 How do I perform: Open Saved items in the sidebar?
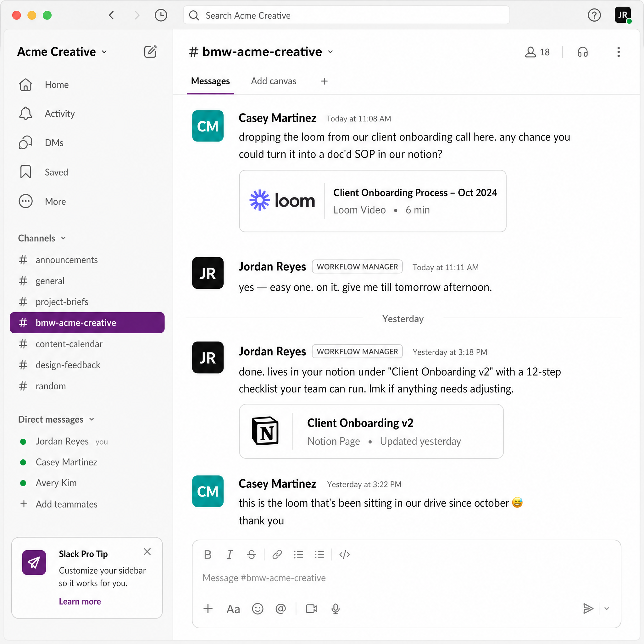[43, 172]
